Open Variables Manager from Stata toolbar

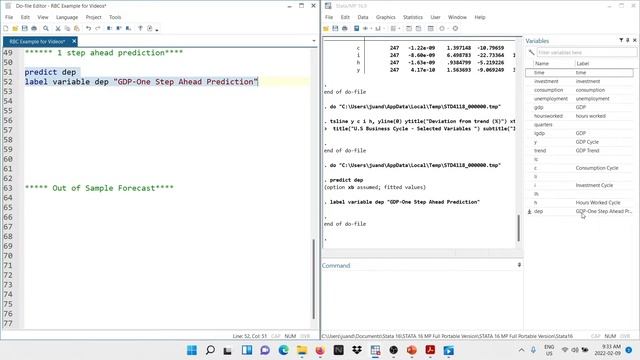point(430,29)
